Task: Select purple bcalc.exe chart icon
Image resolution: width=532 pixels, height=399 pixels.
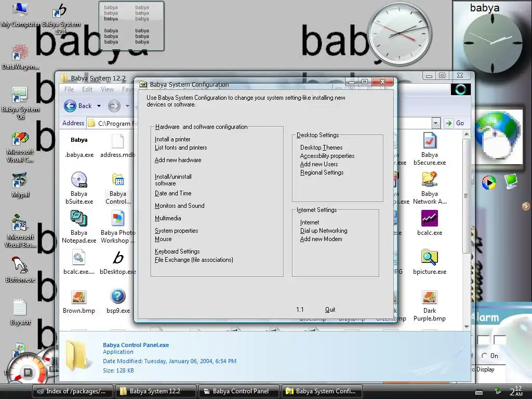Action: pyautogui.click(x=430, y=222)
